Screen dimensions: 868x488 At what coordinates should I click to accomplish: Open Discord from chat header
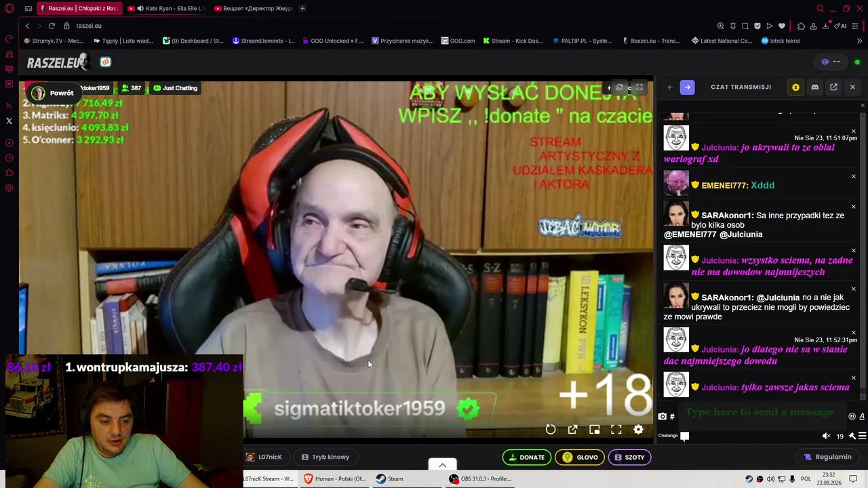tap(815, 87)
